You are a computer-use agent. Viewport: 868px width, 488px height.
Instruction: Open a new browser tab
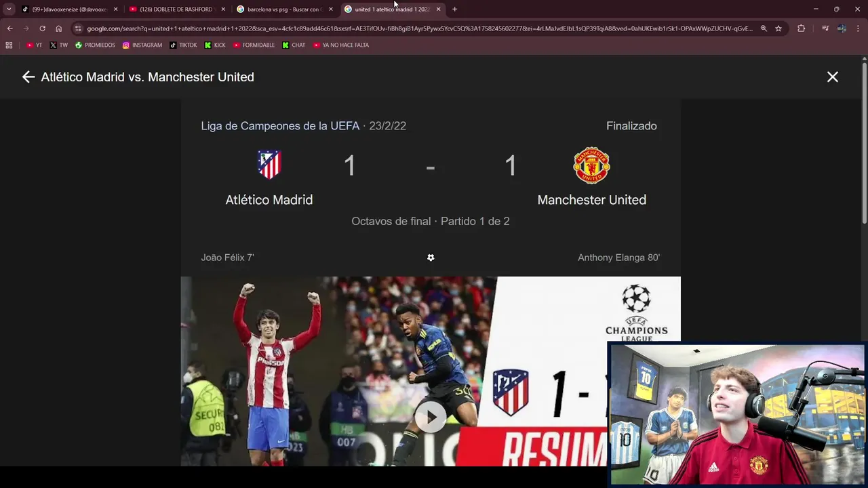(455, 9)
